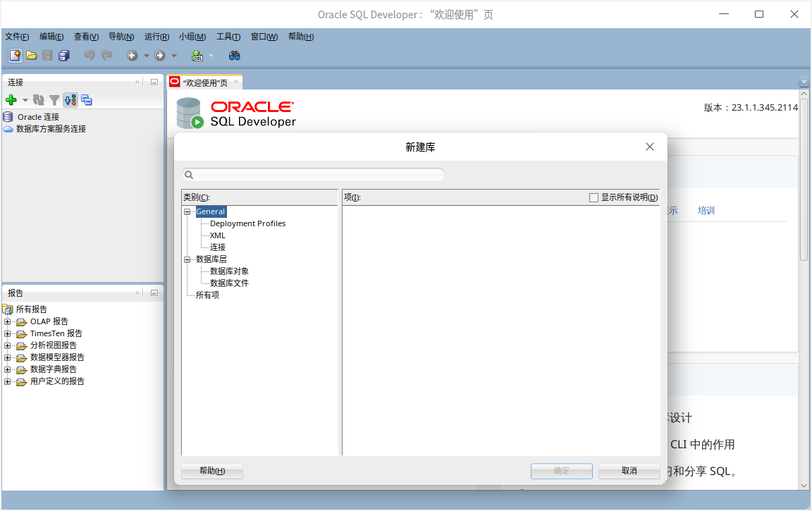The height and width of the screenshot is (511, 812).
Task: Click the green plus New Connection icon
Action: 11,100
